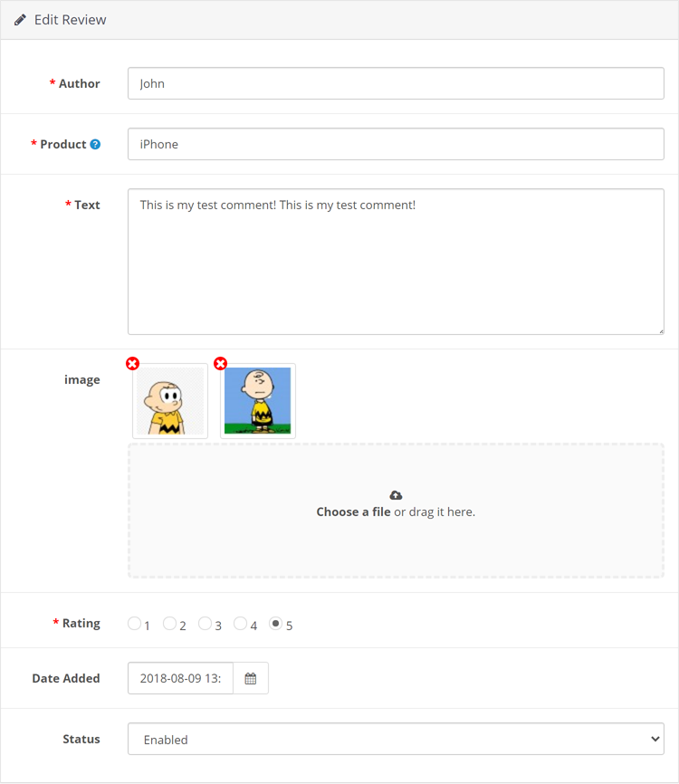Viewport: 679px width, 784px height.
Task: Click the Product help question-mark icon
Action: 95,145
